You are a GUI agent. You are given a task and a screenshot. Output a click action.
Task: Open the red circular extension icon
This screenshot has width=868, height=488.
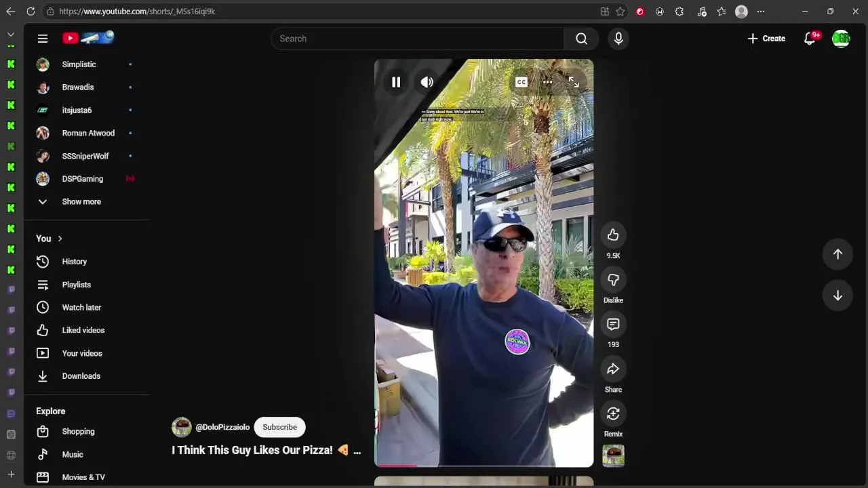point(639,12)
